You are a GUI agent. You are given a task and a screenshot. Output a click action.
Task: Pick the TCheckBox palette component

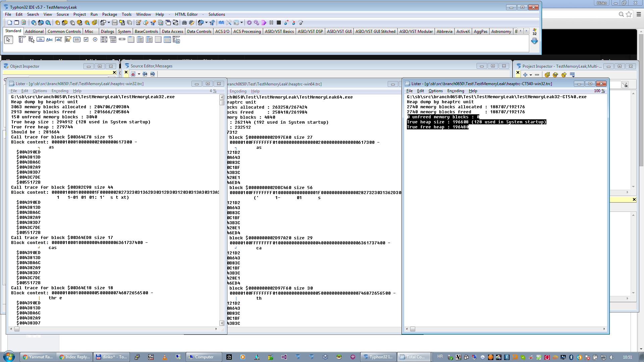click(86, 40)
